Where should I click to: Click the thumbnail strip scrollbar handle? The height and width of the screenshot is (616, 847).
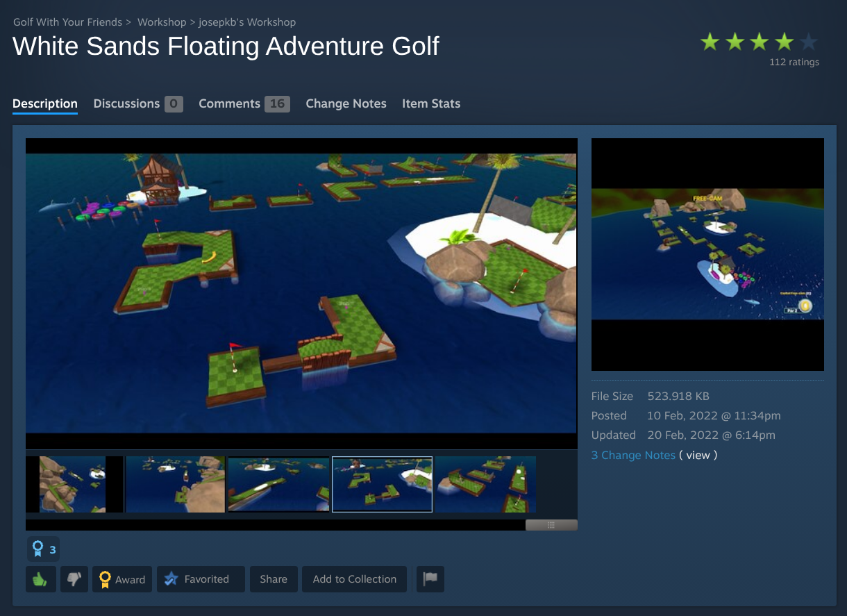[x=551, y=525]
